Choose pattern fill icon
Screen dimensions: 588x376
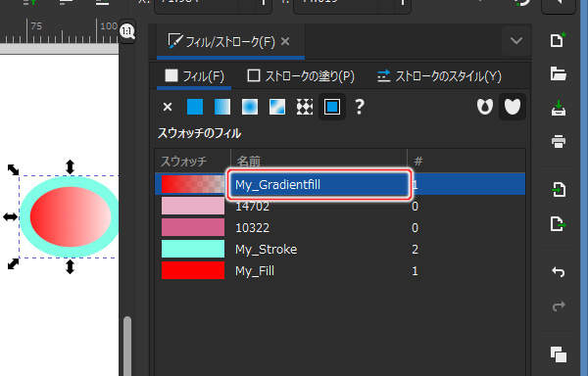point(305,107)
